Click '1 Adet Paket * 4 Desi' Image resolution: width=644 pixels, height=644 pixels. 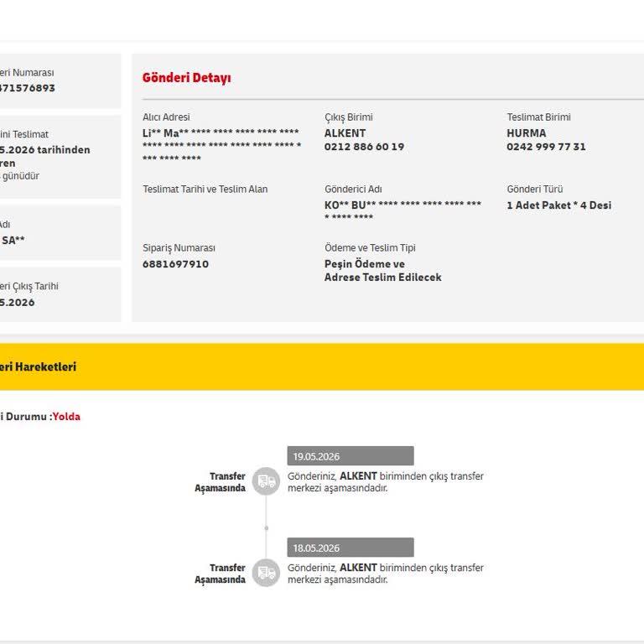[x=558, y=205]
